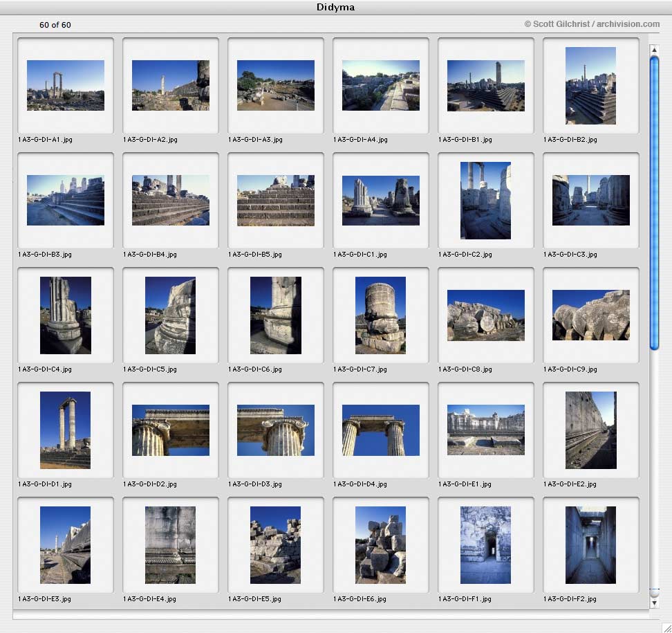Click filename label 1A3-G-DI-E6.jpg
The image size is (672, 633).
360,600
